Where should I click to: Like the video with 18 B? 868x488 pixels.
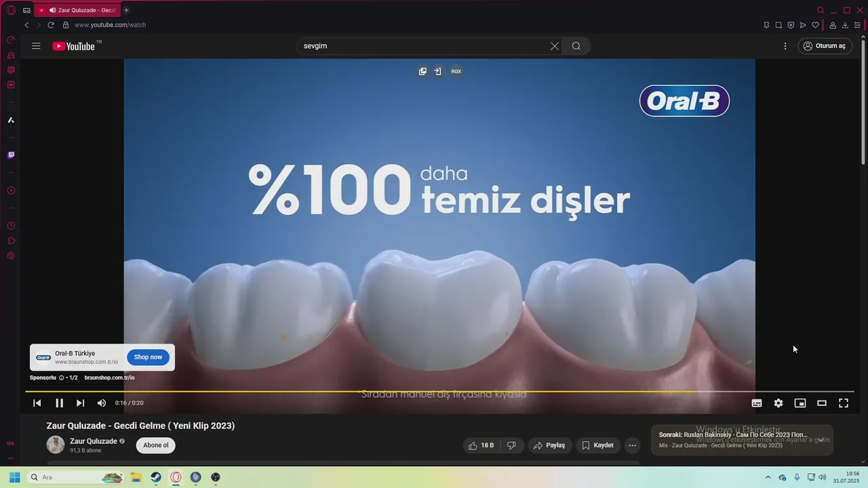[481, 445]
